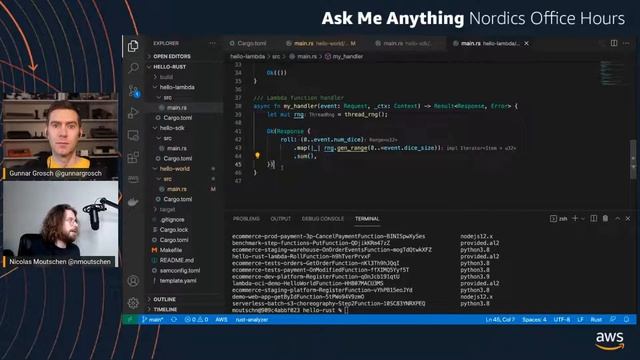The width and height of the screenshot is (640, 360).
Task: Open the Source Control view icon
Action: [x=133, y=91]
